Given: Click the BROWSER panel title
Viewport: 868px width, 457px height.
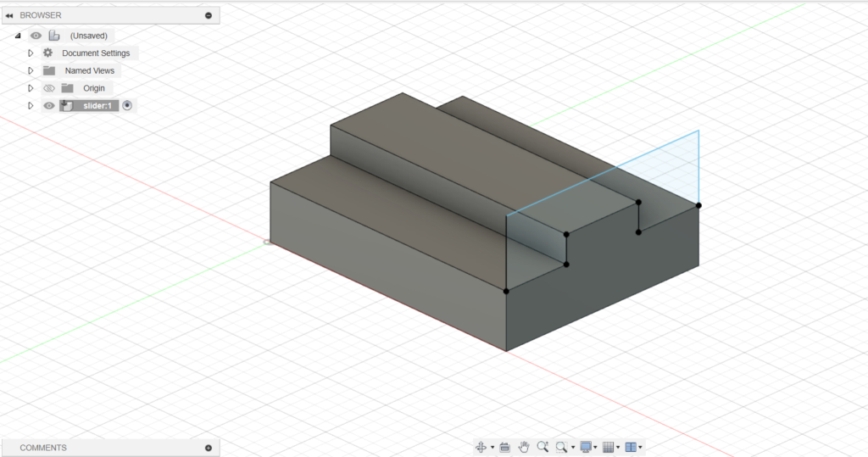Looking at the screenshot, I should (41, 15).
